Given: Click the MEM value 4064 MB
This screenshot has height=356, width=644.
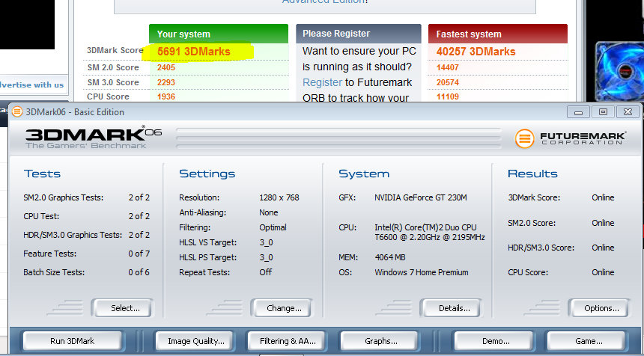Looking at the screenshot, I should 389,257.
